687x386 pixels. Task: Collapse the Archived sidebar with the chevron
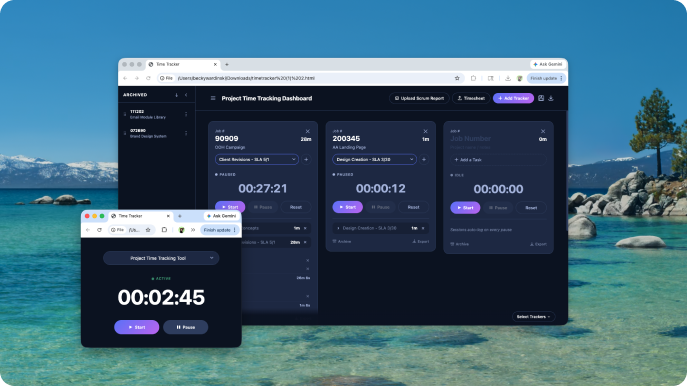[186, 95]
